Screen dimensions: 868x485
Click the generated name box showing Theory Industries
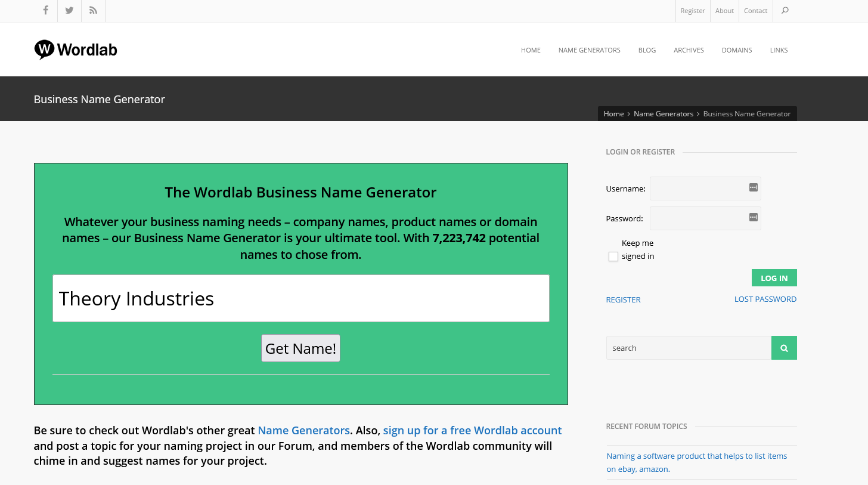point(300,298)
